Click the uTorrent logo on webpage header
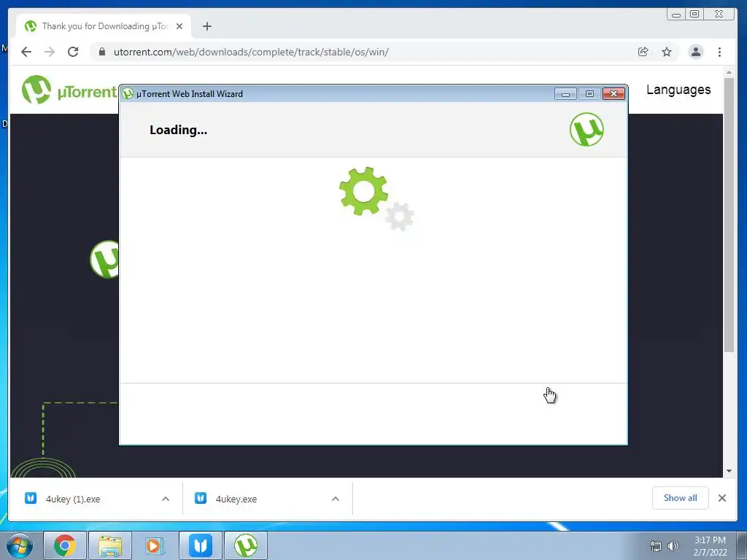 point(69,90)
